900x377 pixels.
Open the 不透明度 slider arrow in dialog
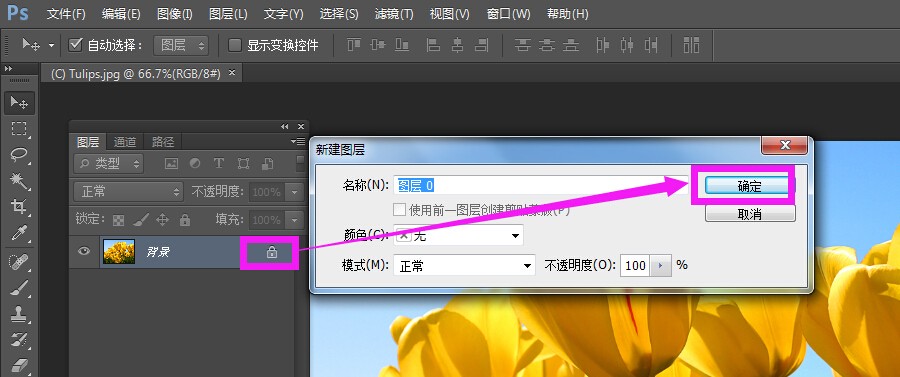(661, 266)
